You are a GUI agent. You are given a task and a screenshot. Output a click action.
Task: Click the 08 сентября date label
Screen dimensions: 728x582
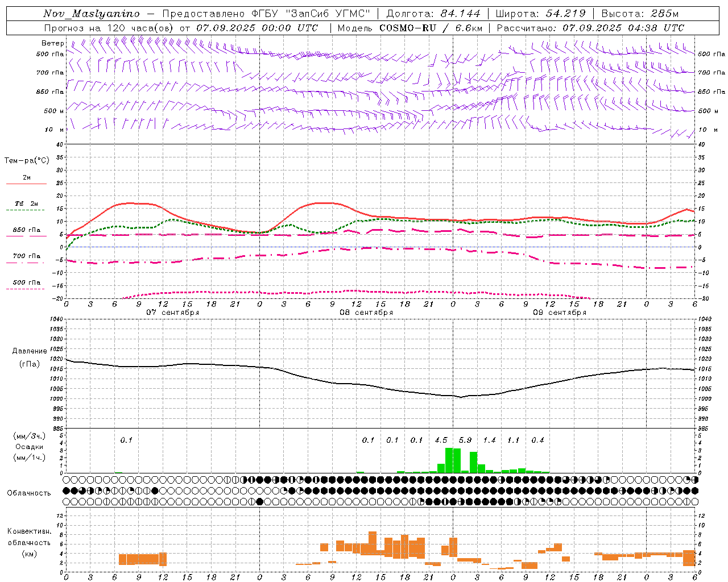pos(366,312)
